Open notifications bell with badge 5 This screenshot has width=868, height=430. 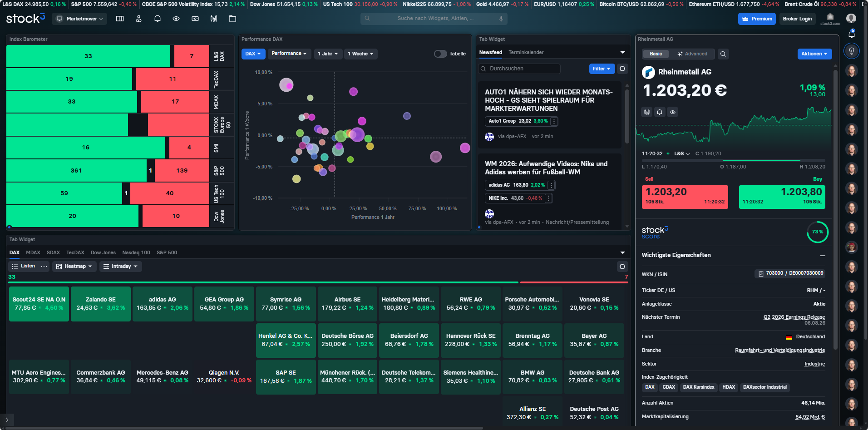852,34
